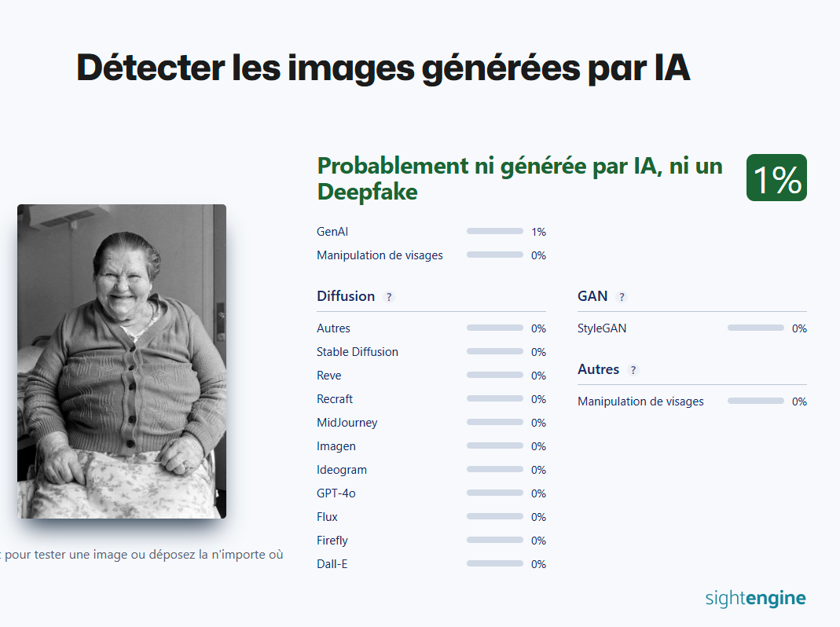This screenshot has height=627, width=840.
Task: Click the page title about detecting AI images
Action: point(383,68)
